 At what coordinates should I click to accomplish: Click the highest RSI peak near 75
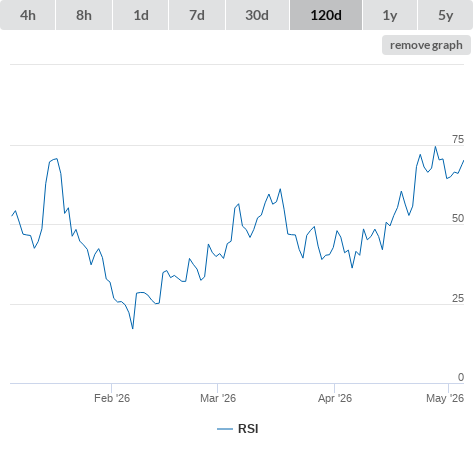coord(435,147)
